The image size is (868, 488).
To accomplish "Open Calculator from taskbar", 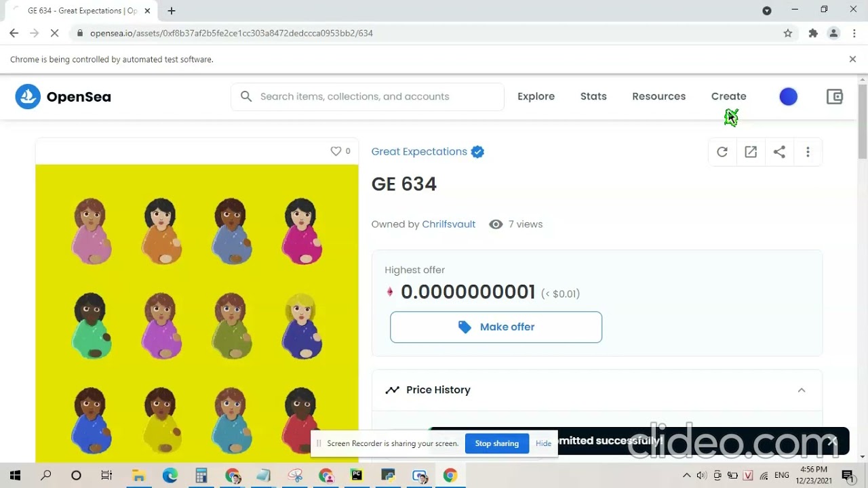I will tap(201, 475).
